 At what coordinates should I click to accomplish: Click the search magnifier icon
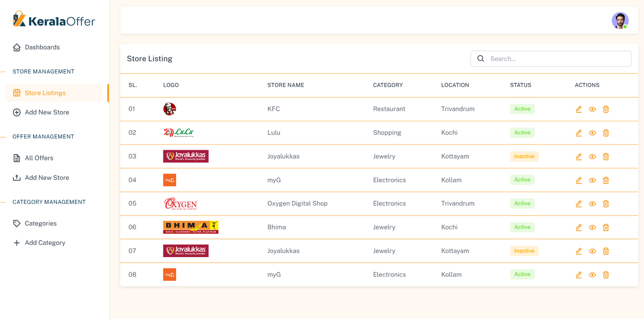481,59
